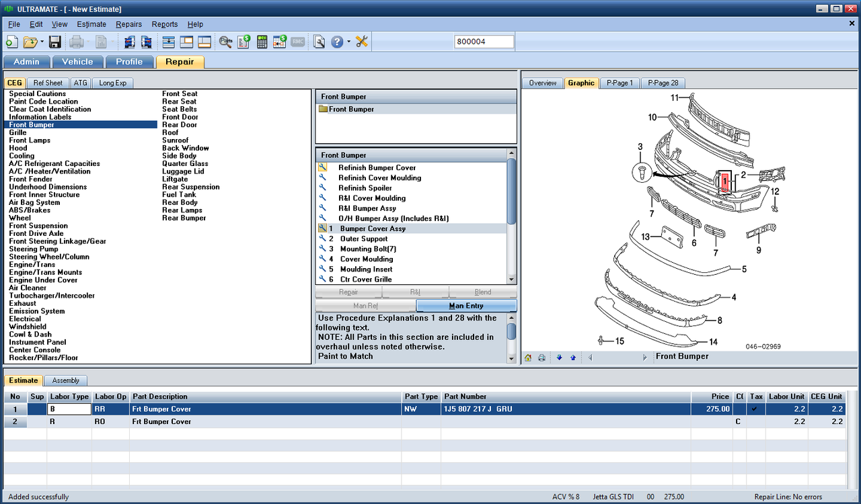The height and width of the screenshot is (504, 861).
Task: Open the Parts search magnifier icon
Action: (225, 42)
